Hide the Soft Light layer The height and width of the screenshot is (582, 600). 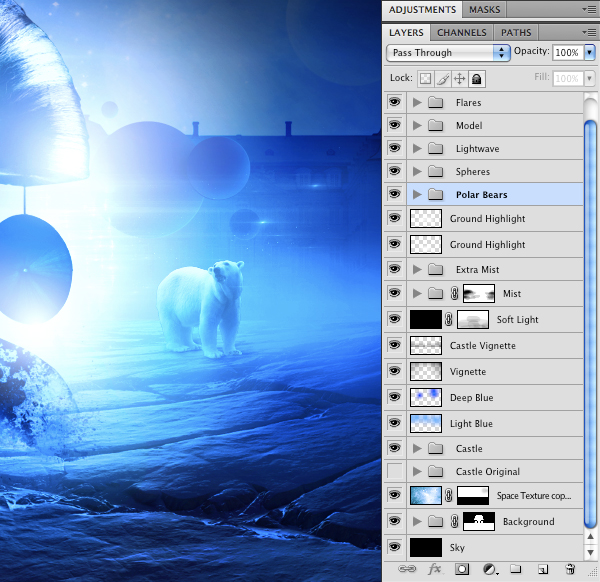point(395,319)
